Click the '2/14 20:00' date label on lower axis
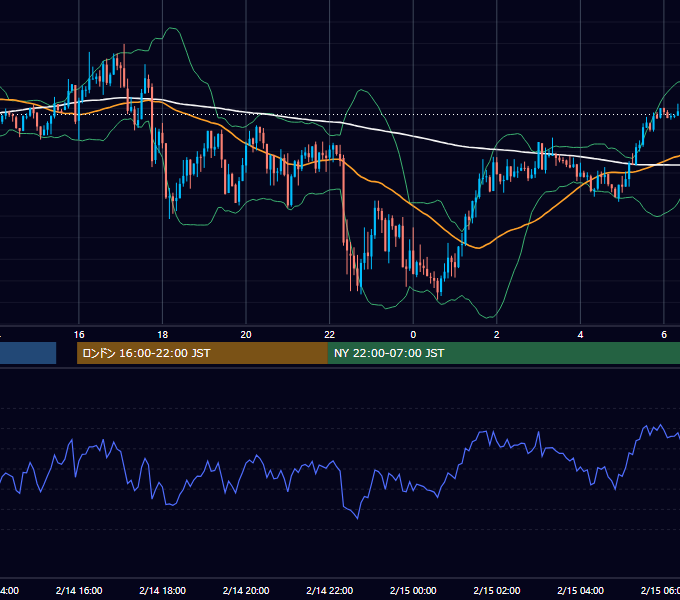The width and height of the screenshot is (680, 600). 246,590
